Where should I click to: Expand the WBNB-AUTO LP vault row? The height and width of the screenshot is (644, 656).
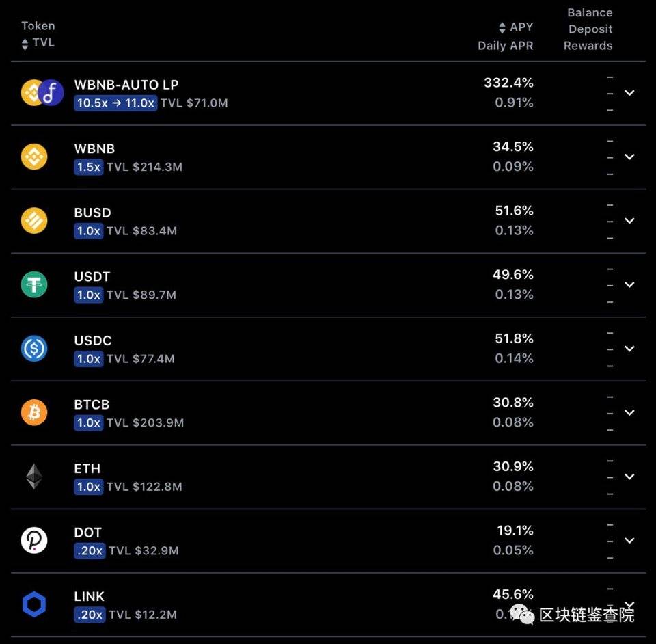(x=629, y=92)
